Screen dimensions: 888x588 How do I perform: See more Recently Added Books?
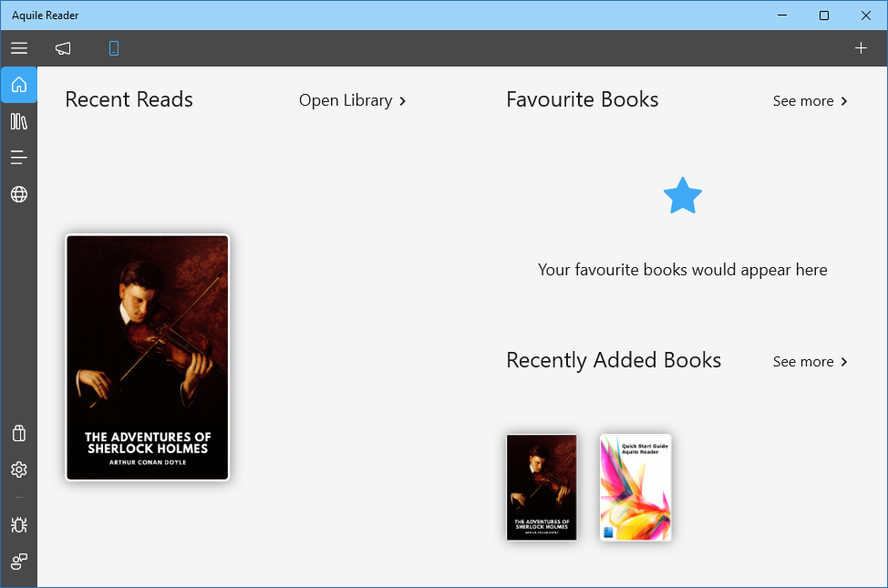[x=810, y=361]
